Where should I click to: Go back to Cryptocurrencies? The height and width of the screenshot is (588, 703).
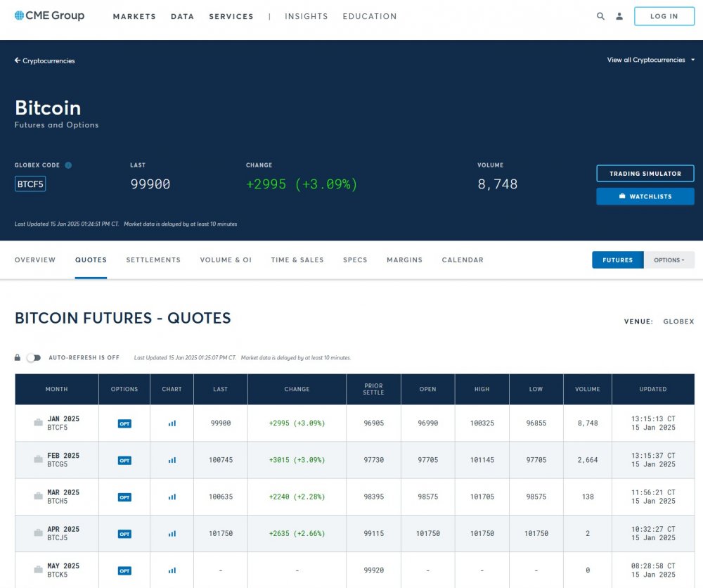[x=45, y=60]
